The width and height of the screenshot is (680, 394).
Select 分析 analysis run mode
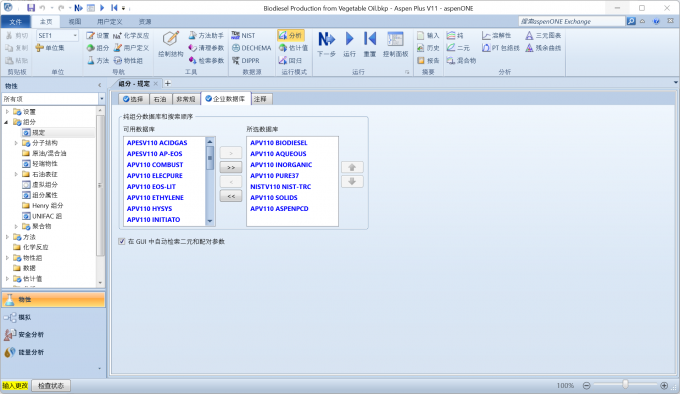291,36
